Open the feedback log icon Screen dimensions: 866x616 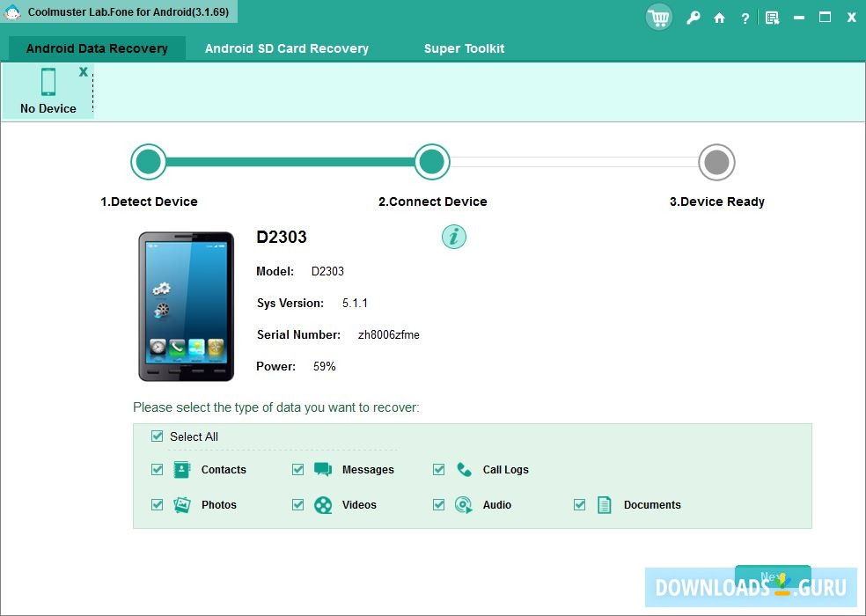772,18
